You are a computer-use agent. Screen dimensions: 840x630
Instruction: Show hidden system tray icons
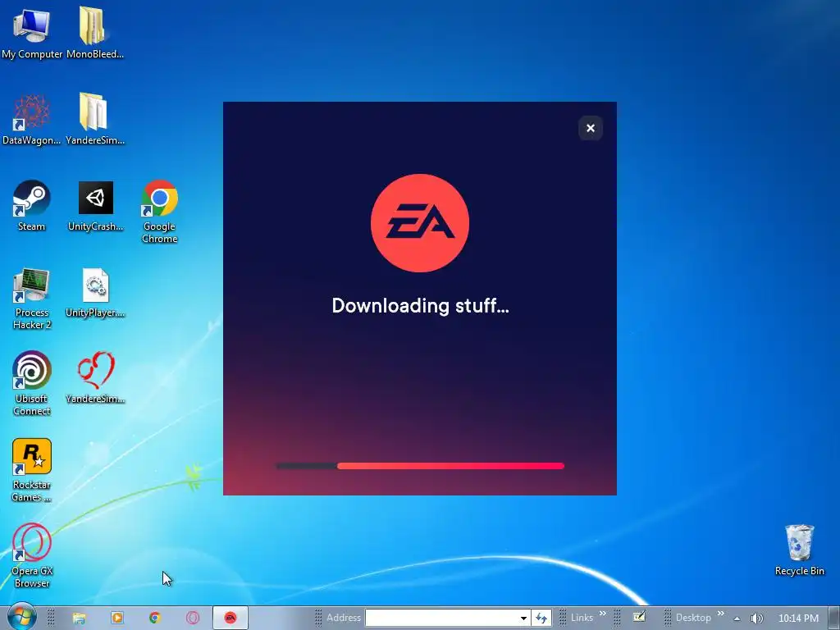tap(737, 619)
